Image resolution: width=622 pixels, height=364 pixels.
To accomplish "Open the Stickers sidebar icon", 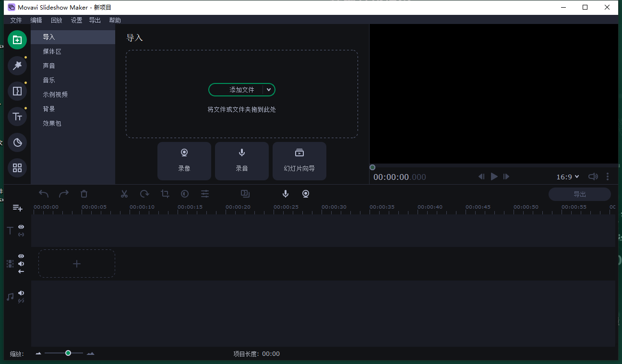I will (x=17, y=142).
